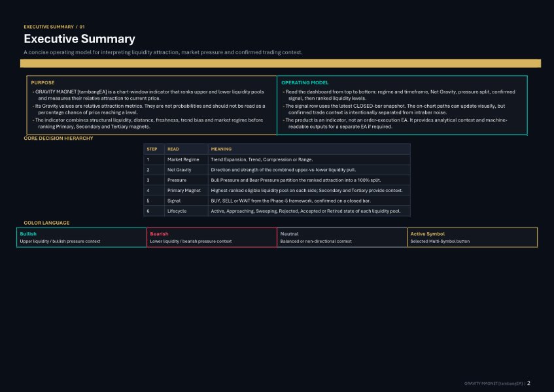Click the "STEP" table column header
554x392 pixels.
pos(152,149)
